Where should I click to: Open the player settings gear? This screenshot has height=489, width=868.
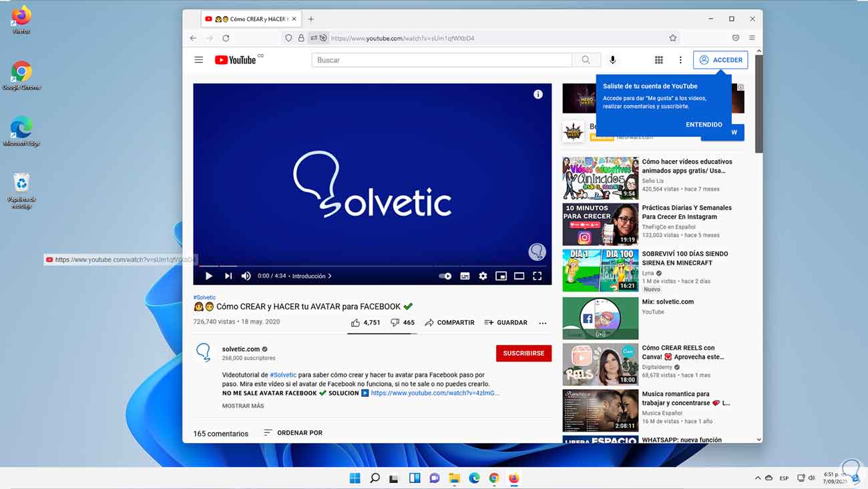point(483,276)
